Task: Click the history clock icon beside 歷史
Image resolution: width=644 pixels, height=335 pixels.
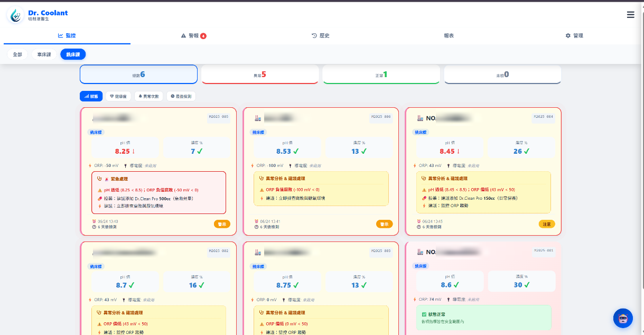Action: click(314, 35)
